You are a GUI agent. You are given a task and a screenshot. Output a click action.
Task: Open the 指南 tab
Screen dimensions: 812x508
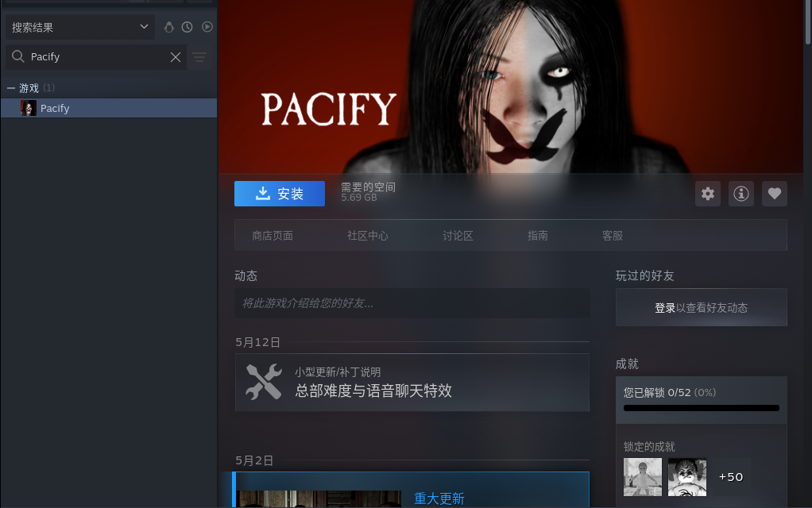538,236
